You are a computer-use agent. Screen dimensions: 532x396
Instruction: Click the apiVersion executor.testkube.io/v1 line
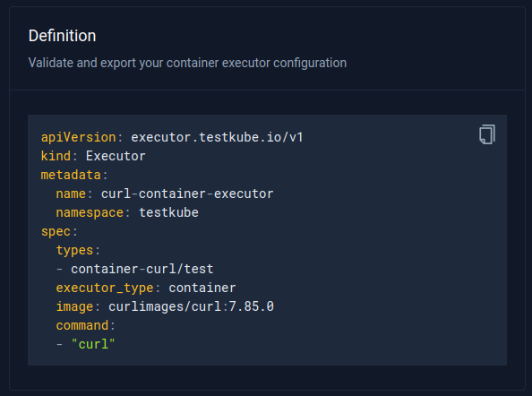tap(172, 137)
